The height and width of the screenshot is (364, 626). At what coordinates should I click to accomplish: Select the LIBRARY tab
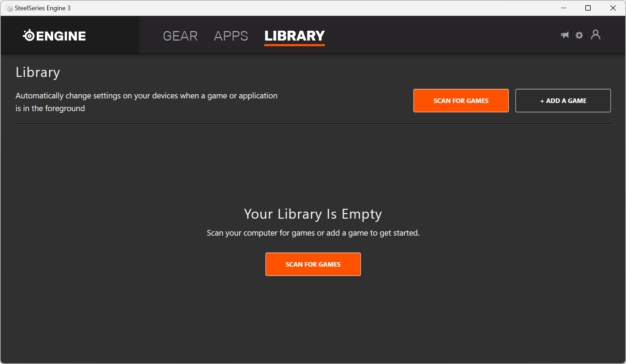(x=294, y=36)
